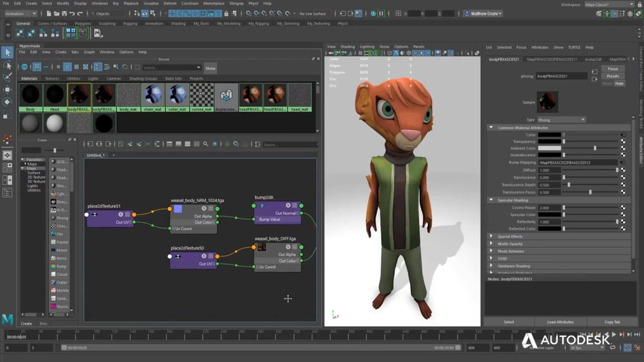Toggle solo icon on weasel_body_DIFF.tga node
The width and height of the screenshot is (644, 362).
click(x=288, y=247)
